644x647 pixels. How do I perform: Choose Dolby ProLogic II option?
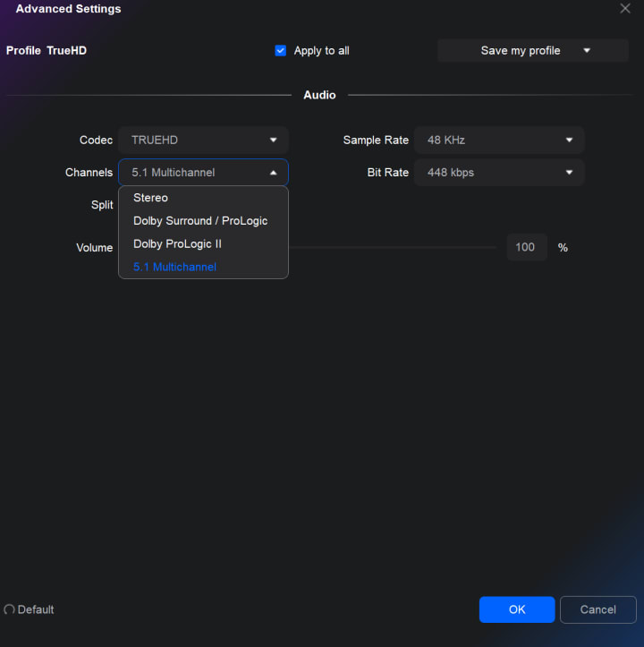[x=203, y=244]
